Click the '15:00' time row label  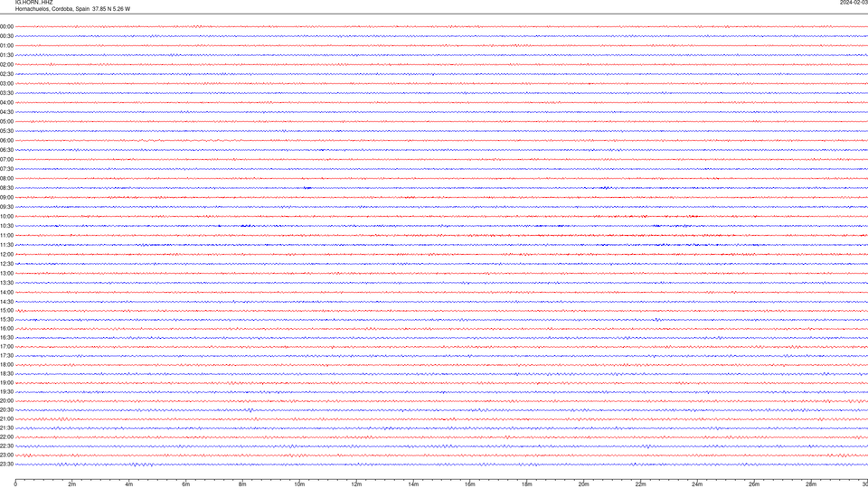6,311
